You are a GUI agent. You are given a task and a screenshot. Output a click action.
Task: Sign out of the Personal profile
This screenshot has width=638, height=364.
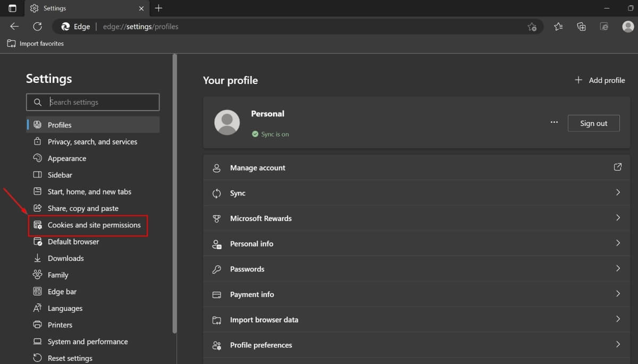593,123
